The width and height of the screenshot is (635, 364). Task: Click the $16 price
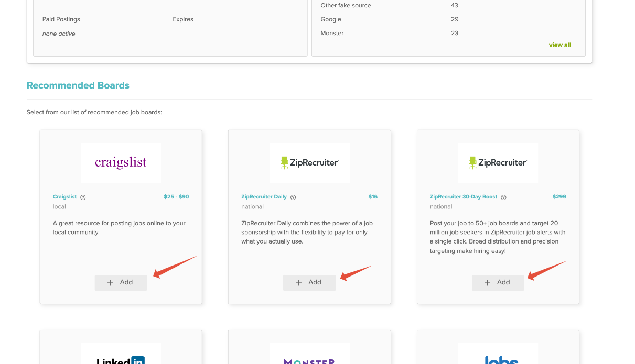click(x=373, y=197)
